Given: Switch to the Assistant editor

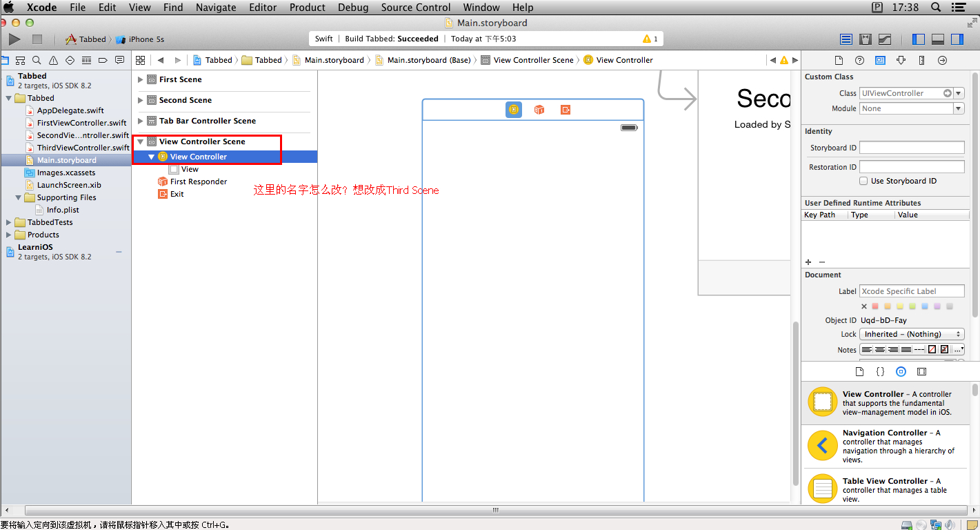Looking at the screenshot, I should point(866,39).
